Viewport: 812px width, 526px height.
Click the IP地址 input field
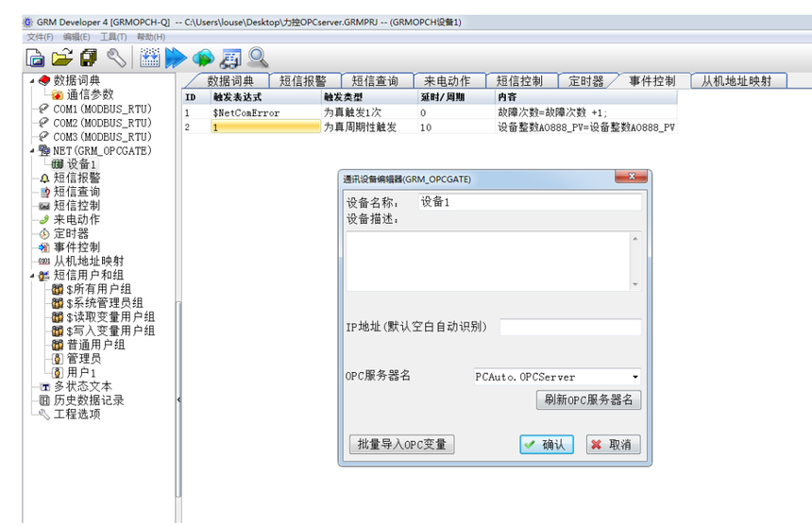pyautogui.click(x=570, y=327)
